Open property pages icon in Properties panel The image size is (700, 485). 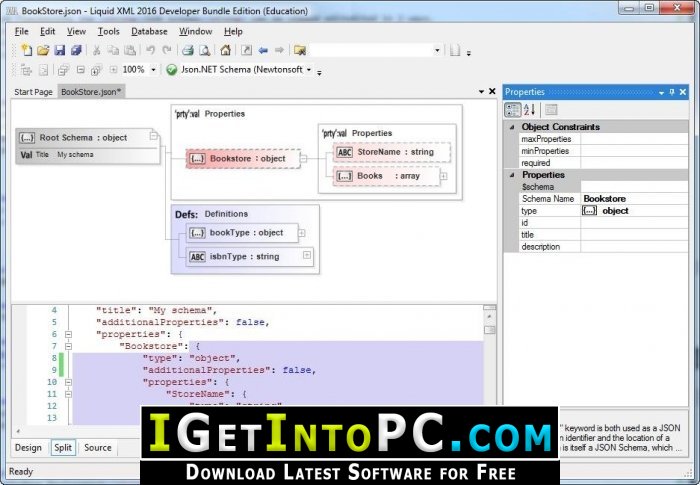coord(551,109)
